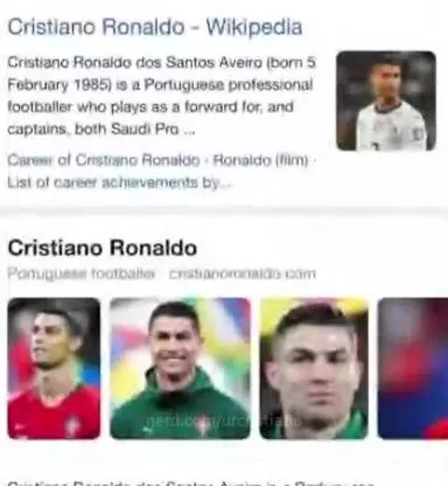
Task: Open the Career of Cristiano Ronaldo sublink
Action: 103,160
